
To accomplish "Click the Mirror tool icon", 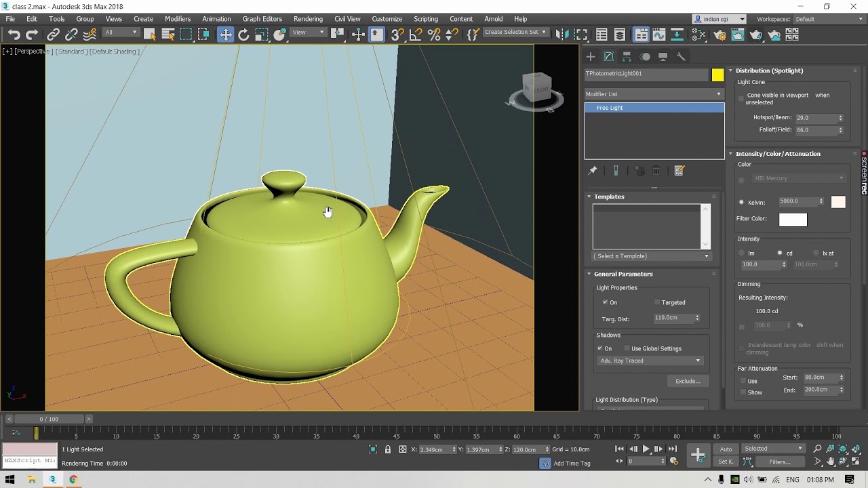I will click(x=561, y=35).
